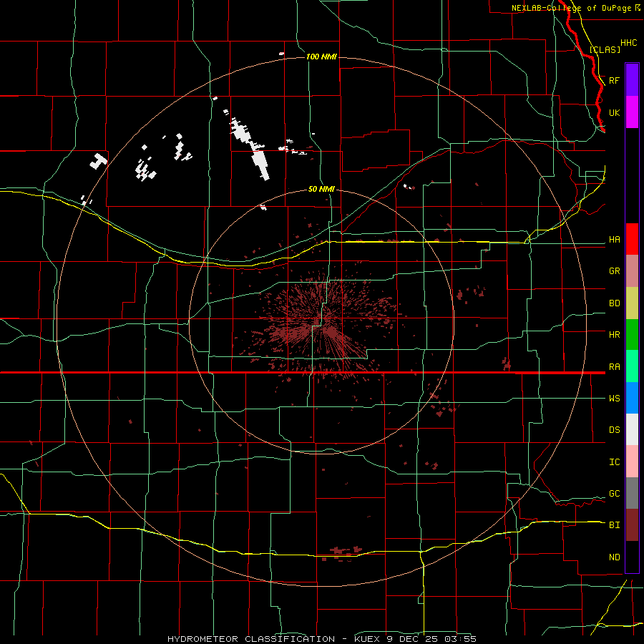The image size is (644, 644).
Task: Click the radar site center of the clutter
Action: click(x=321, y=321)
